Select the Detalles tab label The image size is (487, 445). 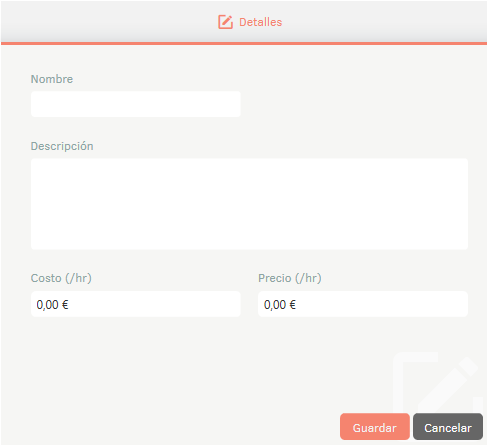260,22
